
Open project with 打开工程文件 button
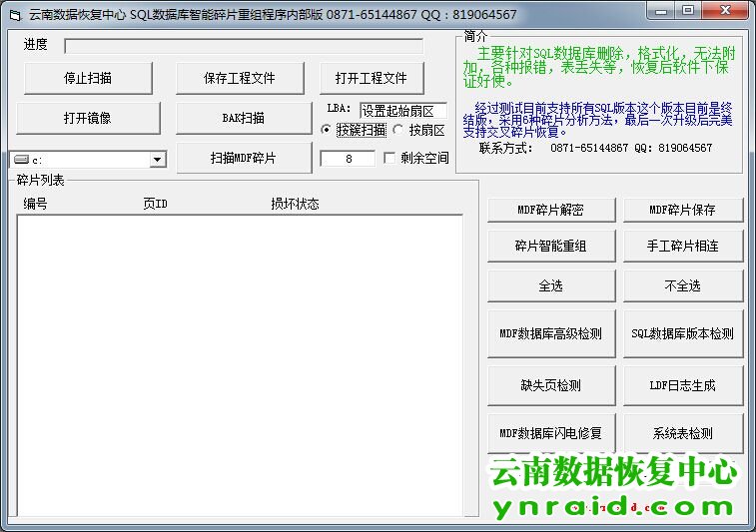tap(372, 78)
